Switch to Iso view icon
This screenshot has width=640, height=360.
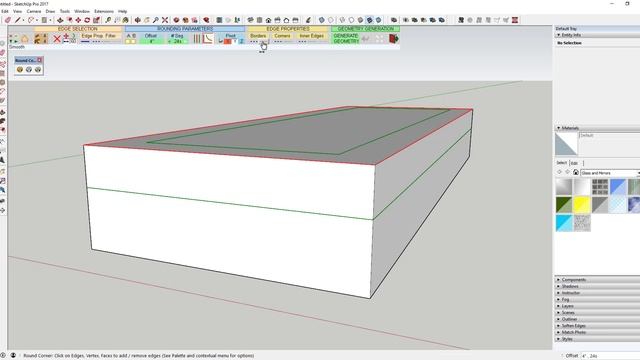tap(250, 20)
